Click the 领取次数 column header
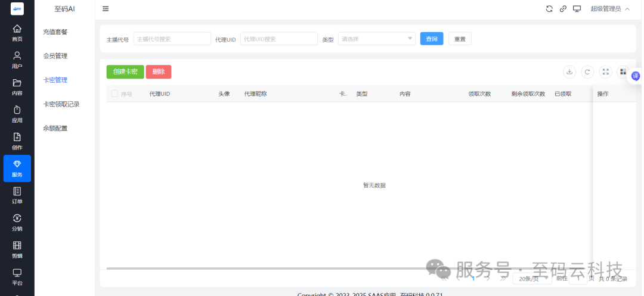 click(479, 94)
